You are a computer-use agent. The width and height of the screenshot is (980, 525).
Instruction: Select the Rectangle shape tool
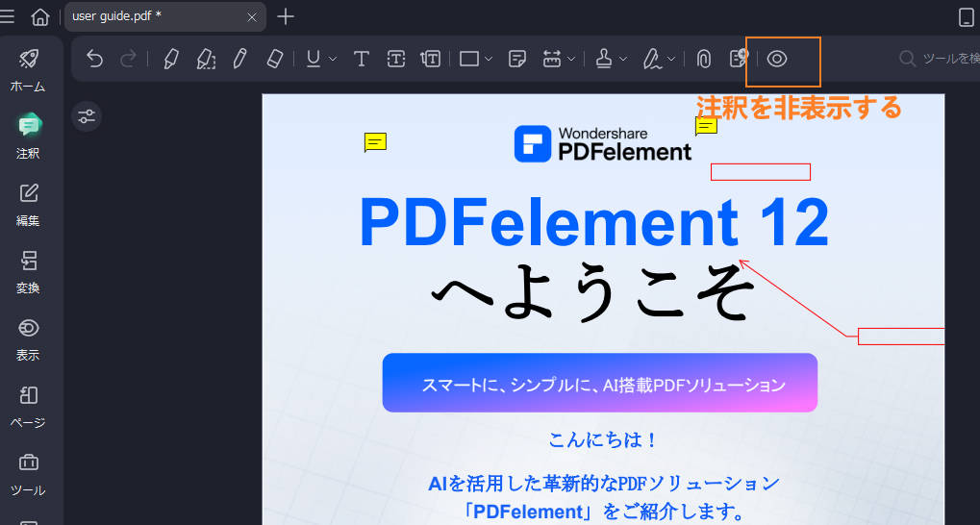click(469, 59)
